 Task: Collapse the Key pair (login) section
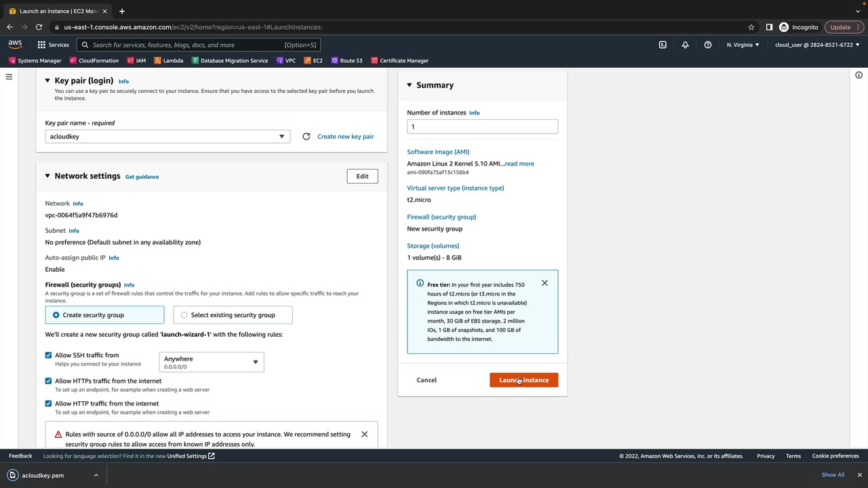coord(47,81)
